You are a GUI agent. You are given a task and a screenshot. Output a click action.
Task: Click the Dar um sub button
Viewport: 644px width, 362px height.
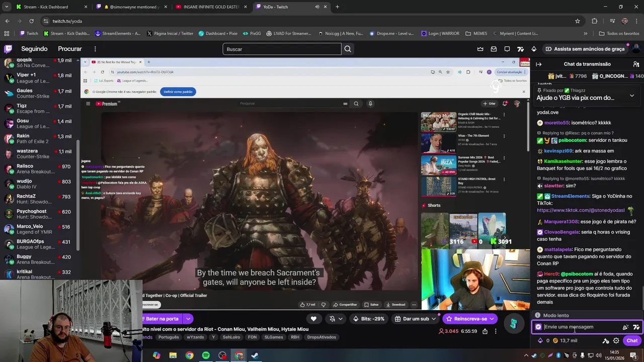416,319
